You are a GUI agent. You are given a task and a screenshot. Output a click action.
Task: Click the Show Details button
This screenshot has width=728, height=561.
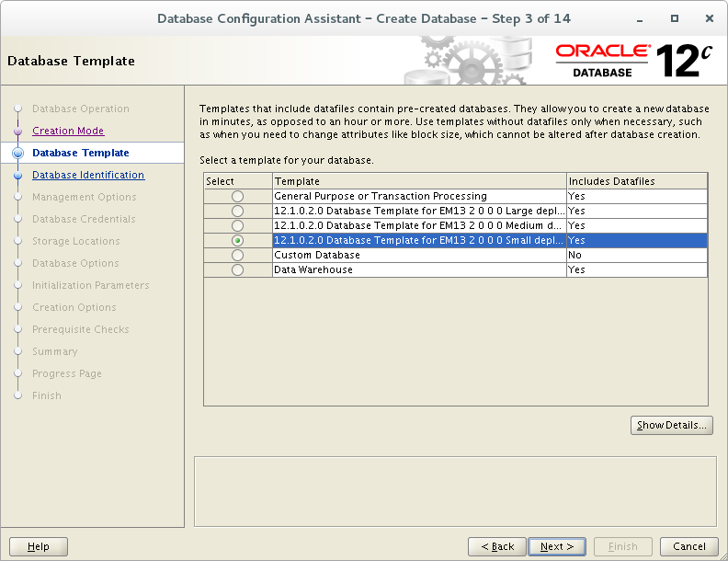[671, 426]
